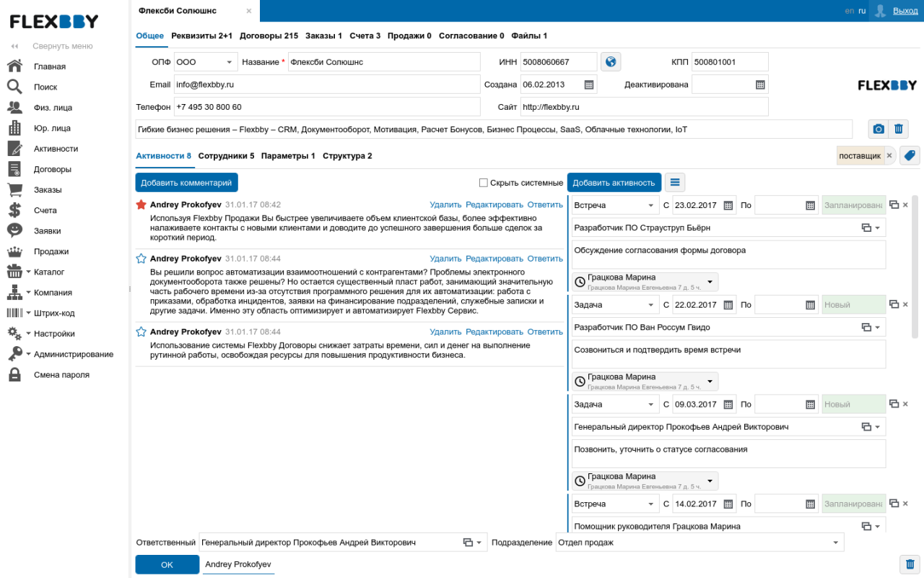Toggle Скрыть системные checkbox
The image size is (924, 578).
click(x=484, y=183)
